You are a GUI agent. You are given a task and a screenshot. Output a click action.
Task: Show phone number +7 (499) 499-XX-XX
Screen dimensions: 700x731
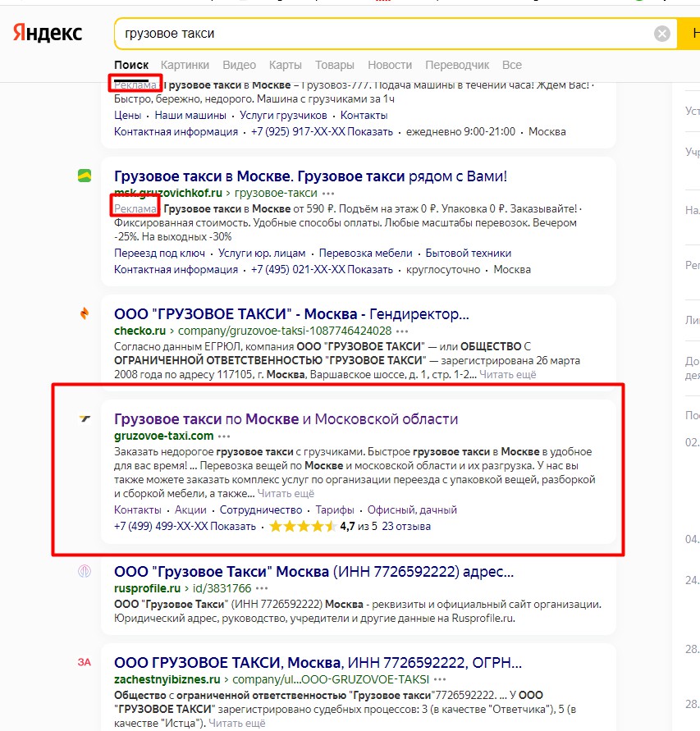185,527
